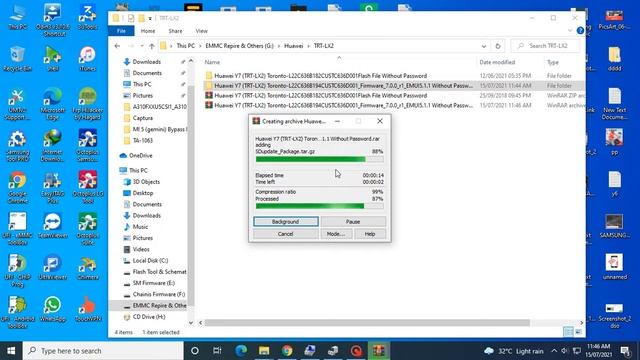
Task: Open Captura folder in sidebar
Action: (143, 118)
